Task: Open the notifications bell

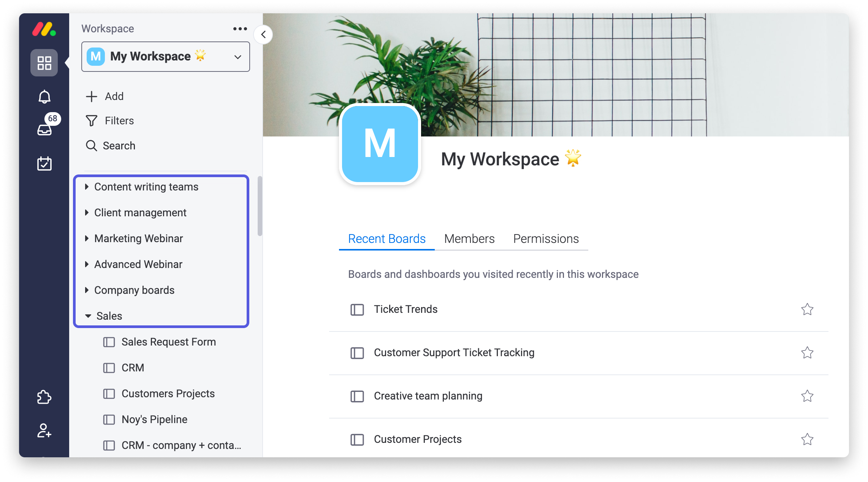Action: tap(44, 97)
